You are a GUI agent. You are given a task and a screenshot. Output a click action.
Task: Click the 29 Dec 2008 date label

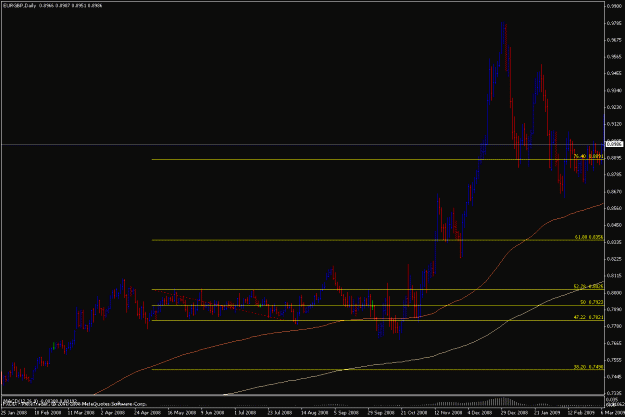[515, 413]
